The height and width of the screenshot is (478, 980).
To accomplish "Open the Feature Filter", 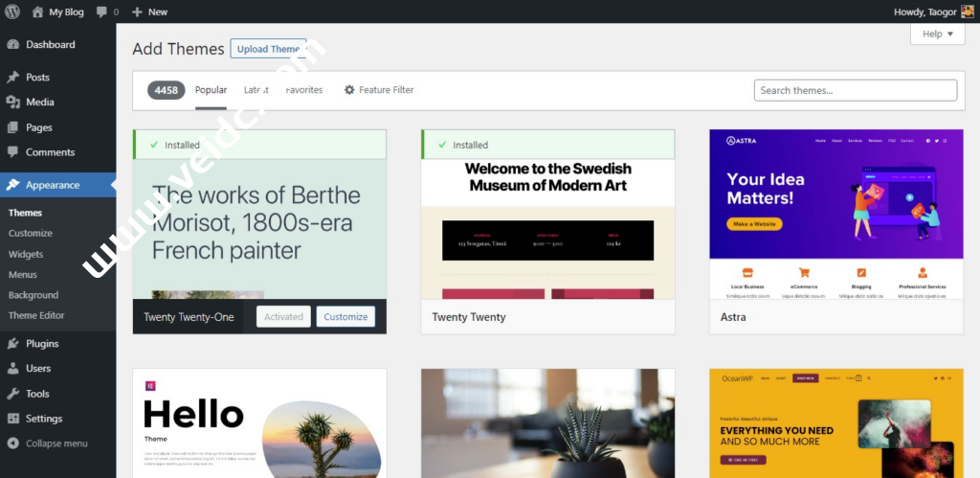I will [379, 90].
